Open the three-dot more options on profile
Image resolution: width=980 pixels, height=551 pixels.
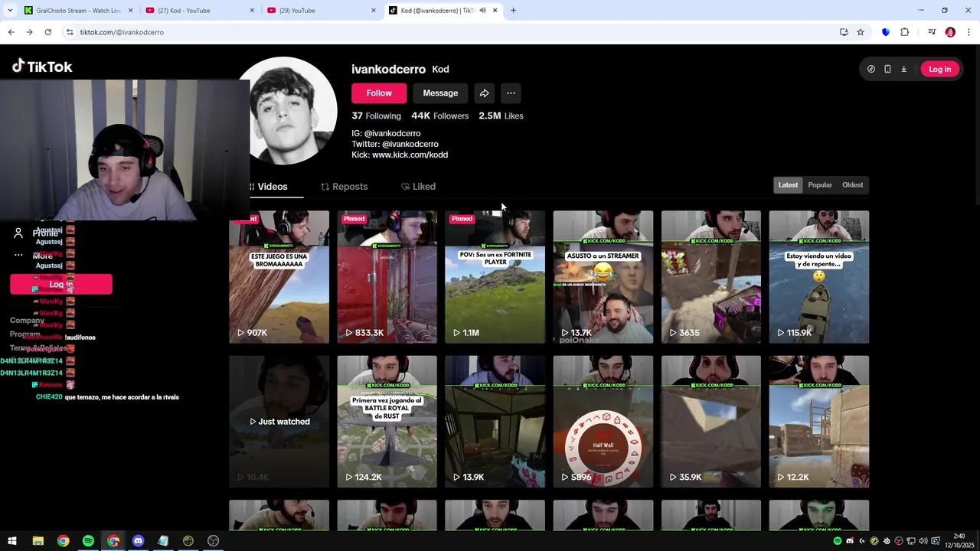coord(511,93)
